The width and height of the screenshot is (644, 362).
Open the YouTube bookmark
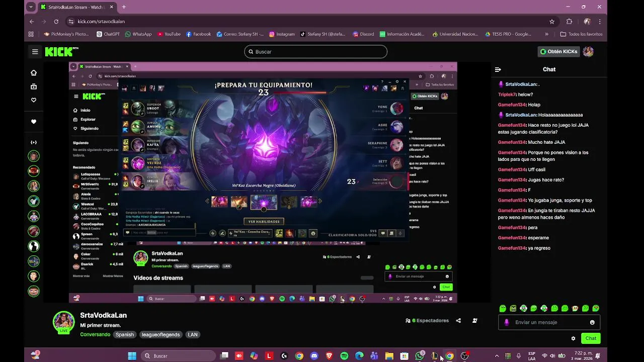(169, 34)
